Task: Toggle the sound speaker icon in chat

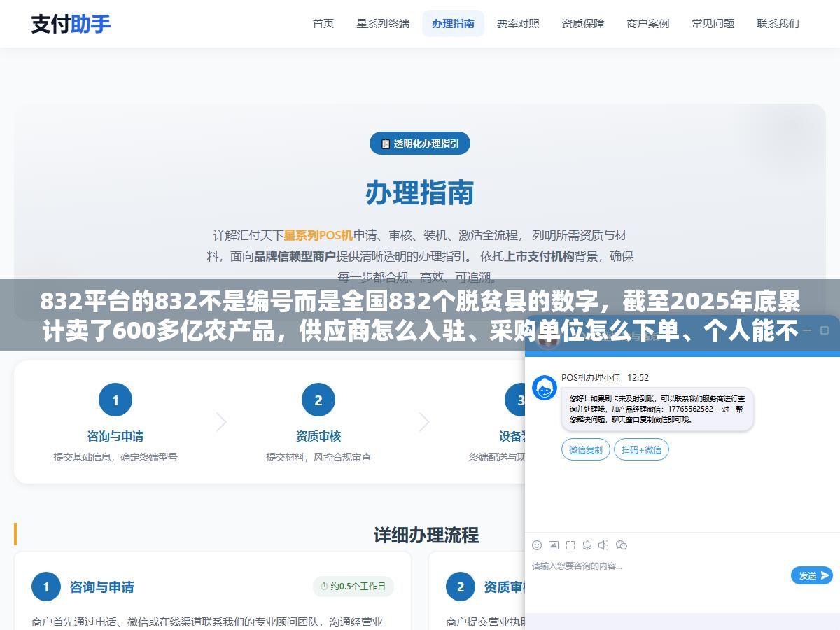Action: pyautogui.click(x=603, y=545)
